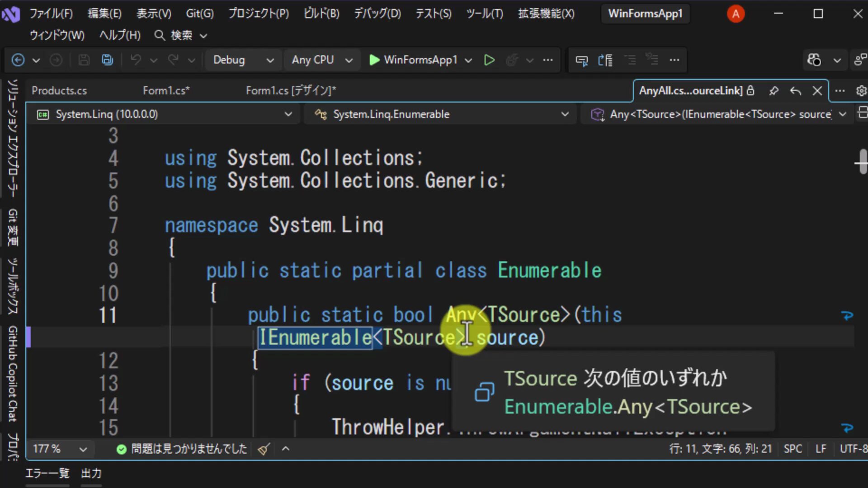Open the System.Linq.Enumerable type dropdown
This screenshot has height=488, width=868.
[441, 114]
